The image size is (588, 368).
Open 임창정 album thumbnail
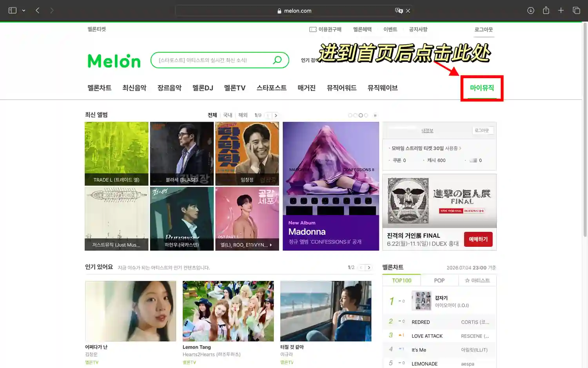tap(247, 153)
